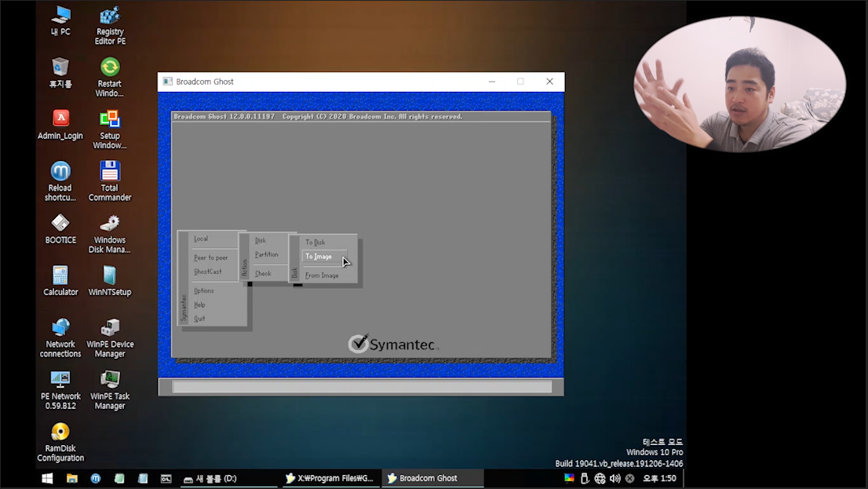868x489 pixels.
Task: Open the Windows Start menu
Action: [x=47, y=479]
